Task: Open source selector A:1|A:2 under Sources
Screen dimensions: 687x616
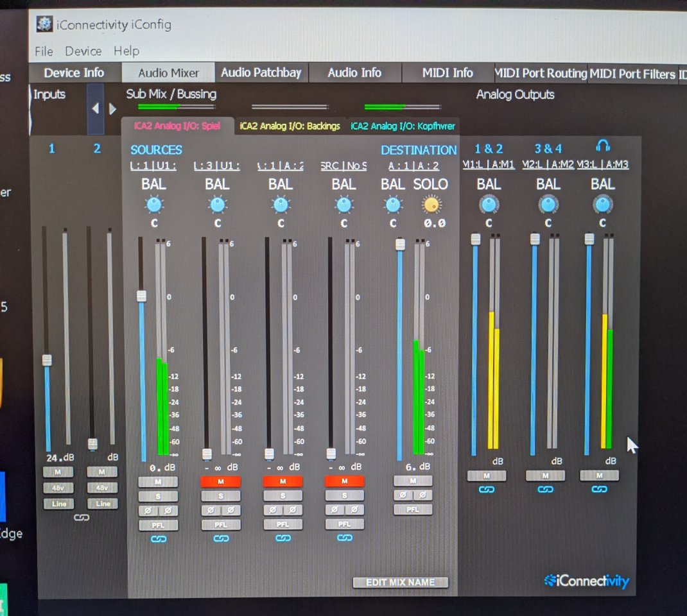Action: (281, 166)
